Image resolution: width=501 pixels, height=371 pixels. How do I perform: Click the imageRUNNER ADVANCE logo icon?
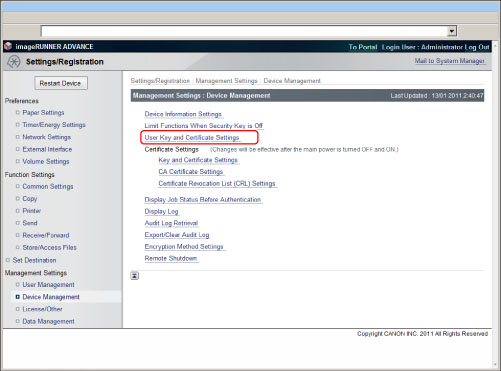(x=8, y=46)
